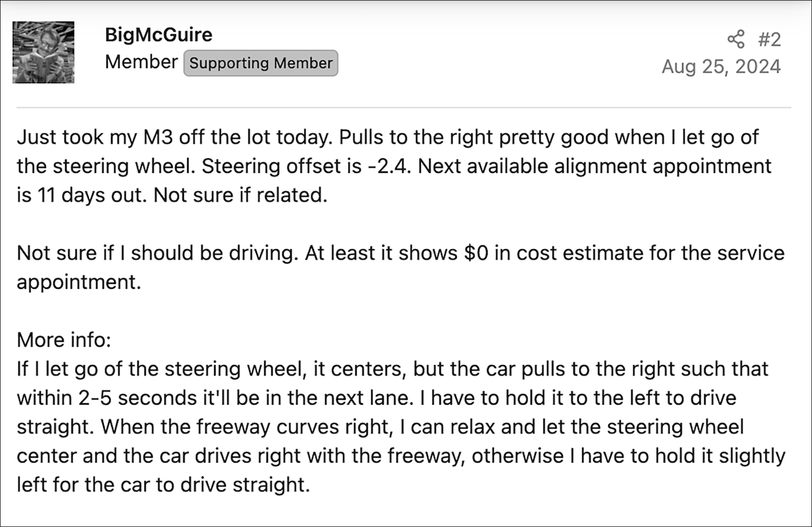The image size is (812, 527).
Task: Open BigMcGuire's avatar picture
Action: [x=44, y=52]
